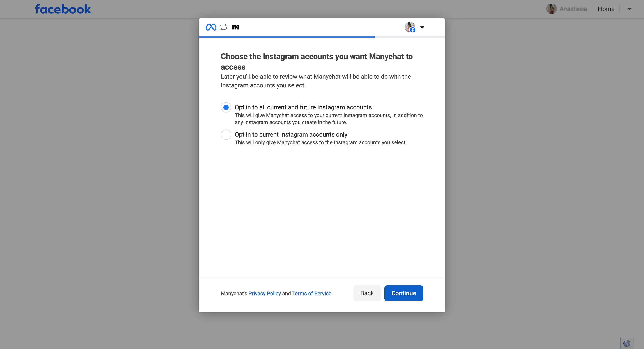Click the Meta infinity logo in dialog header
Image resolution: width=644 pixels, height=349 pixels.
[211, 27]
